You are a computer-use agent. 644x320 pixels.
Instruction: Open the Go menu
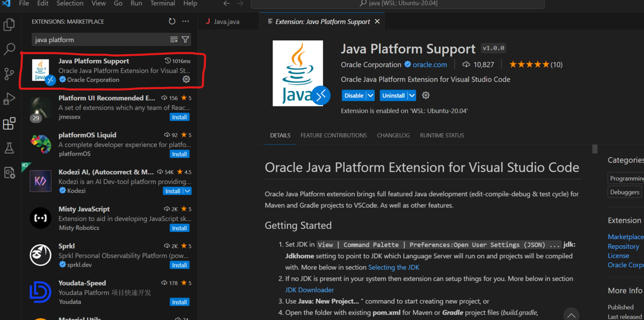(x=118, y=3)
